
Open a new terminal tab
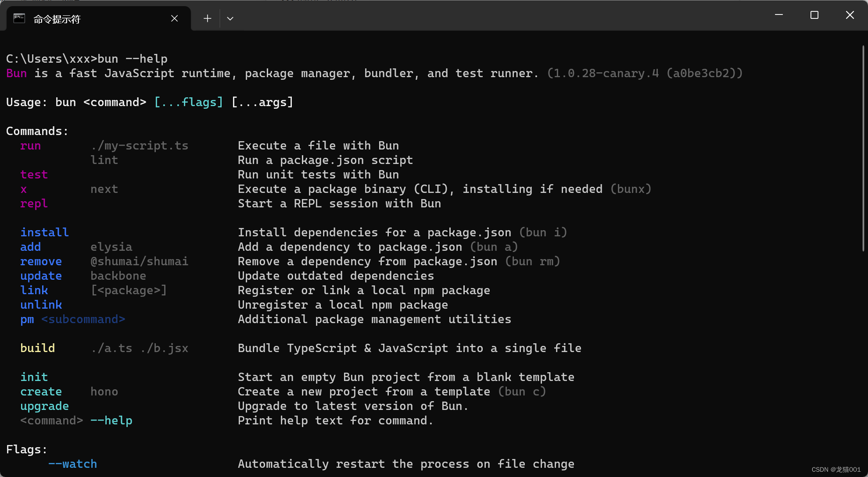[x=208, y=18]
